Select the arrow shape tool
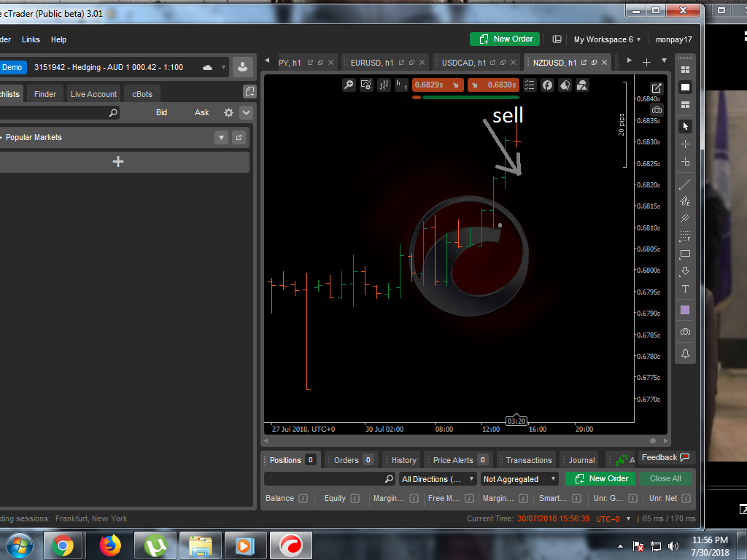The height and width of the screenshot is (560, 747). tap(685, 271)
